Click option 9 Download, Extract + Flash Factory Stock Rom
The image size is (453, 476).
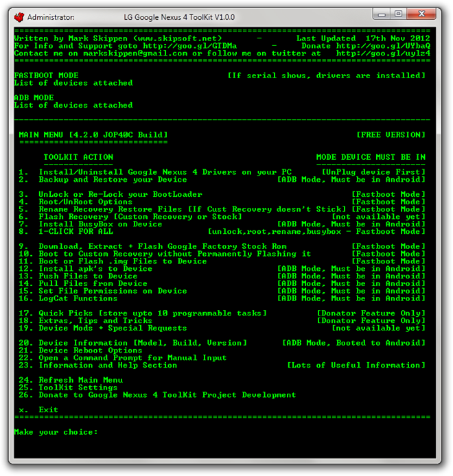[152, 246]
